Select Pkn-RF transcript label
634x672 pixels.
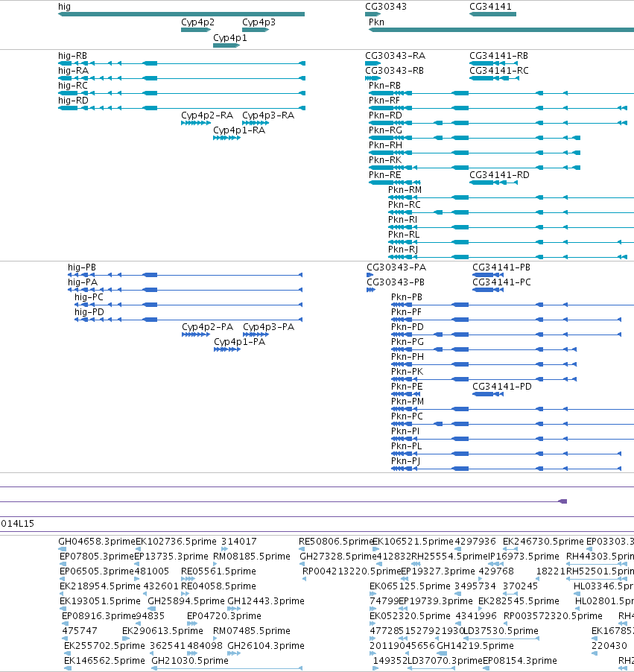click(384, 101)
